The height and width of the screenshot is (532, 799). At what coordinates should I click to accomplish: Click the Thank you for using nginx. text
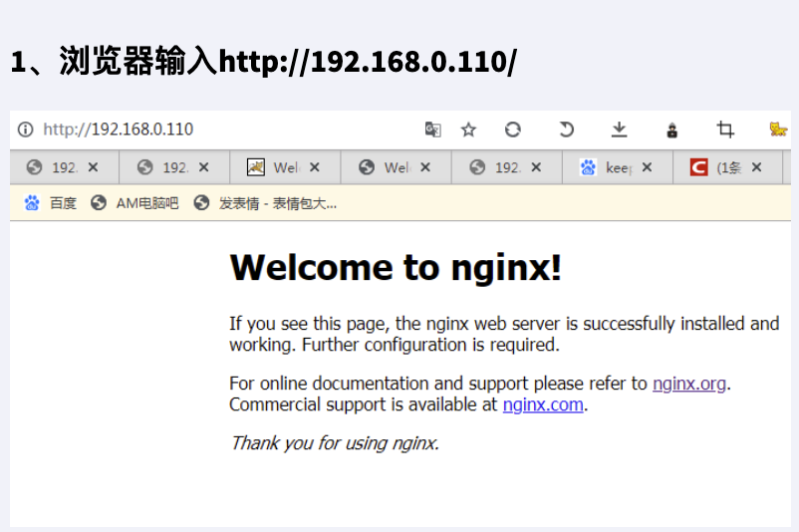point(335,443)
